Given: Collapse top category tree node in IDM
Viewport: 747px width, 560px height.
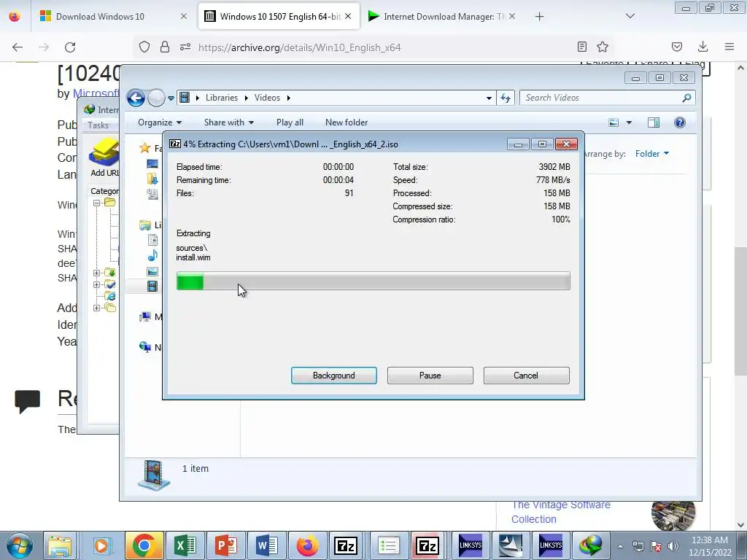Looking at the screenshot, I should (96, 203).
